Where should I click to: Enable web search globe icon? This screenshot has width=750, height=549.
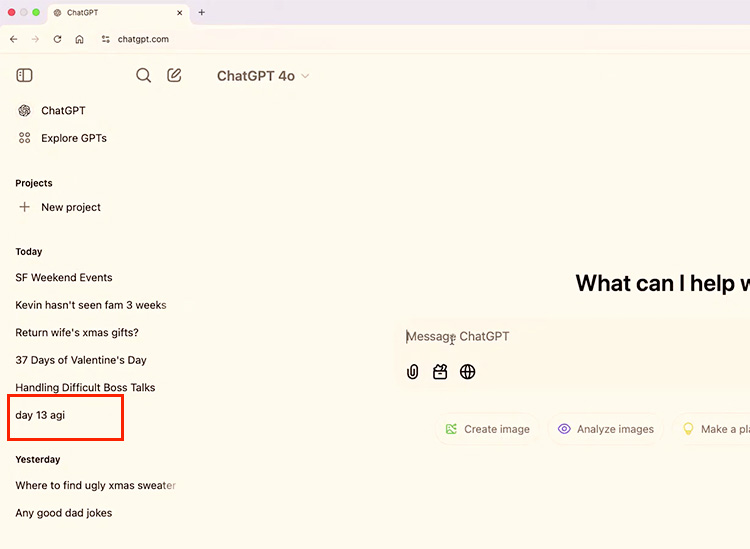[467, 372]
